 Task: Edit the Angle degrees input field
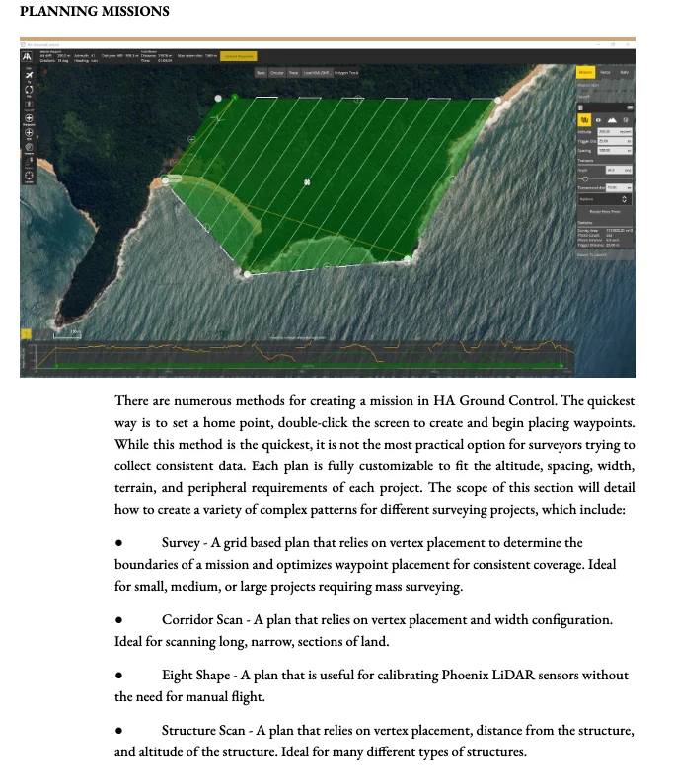tap(619, 170)
